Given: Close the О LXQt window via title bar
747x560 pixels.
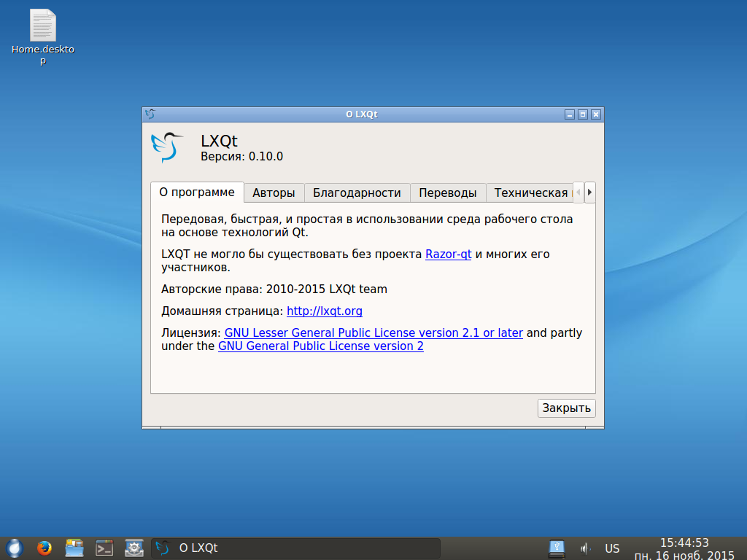Looking at the screenshot, I should 596,114.
